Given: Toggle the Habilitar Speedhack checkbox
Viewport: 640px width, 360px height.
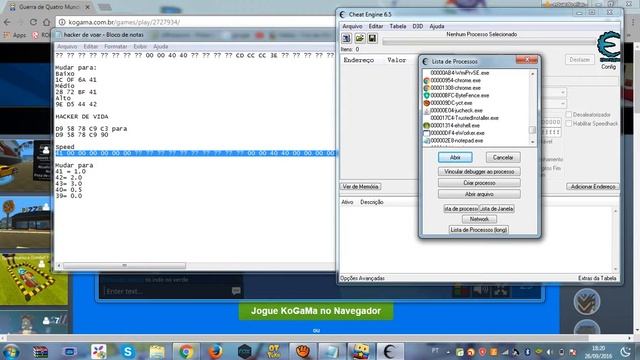Looking at the screenshot, I should coord(569,123).
